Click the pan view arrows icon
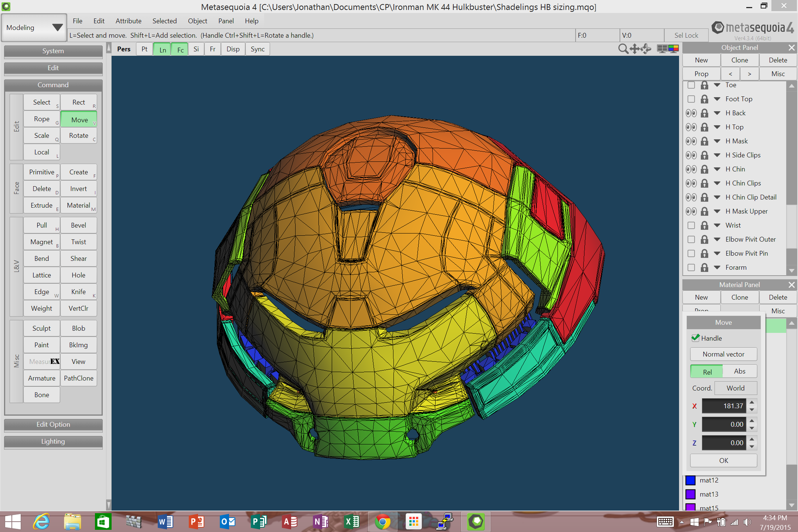 pos(635,49)
